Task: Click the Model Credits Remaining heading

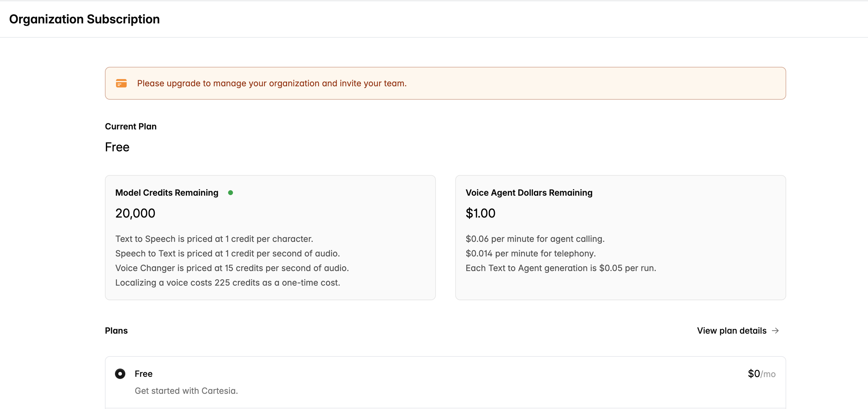Action: pyautogui.click(x=166, y=193)
